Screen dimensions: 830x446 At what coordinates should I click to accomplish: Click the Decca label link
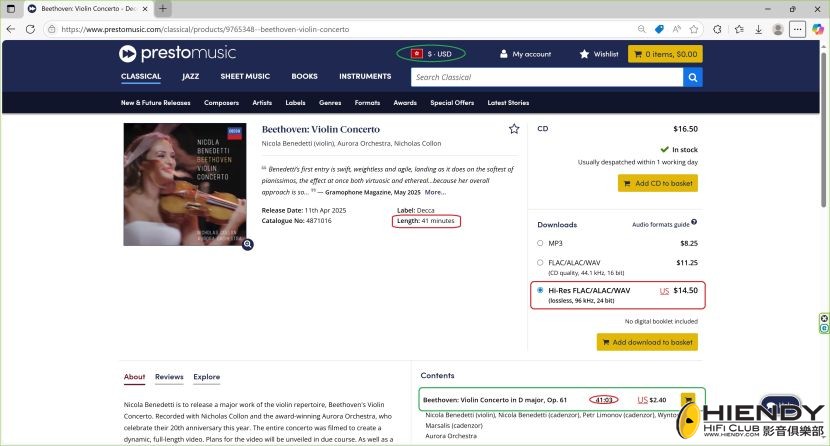[x=426, y=210]
